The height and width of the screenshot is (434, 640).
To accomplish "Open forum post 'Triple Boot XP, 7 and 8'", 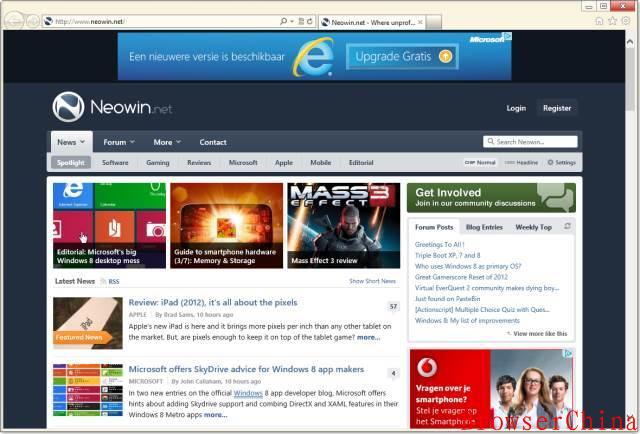I will [447, 255].
